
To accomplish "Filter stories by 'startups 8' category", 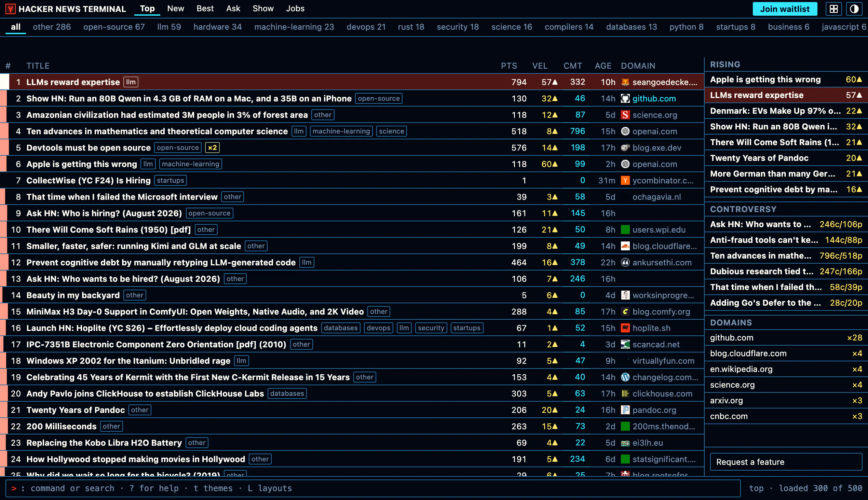I will [736, 27].
